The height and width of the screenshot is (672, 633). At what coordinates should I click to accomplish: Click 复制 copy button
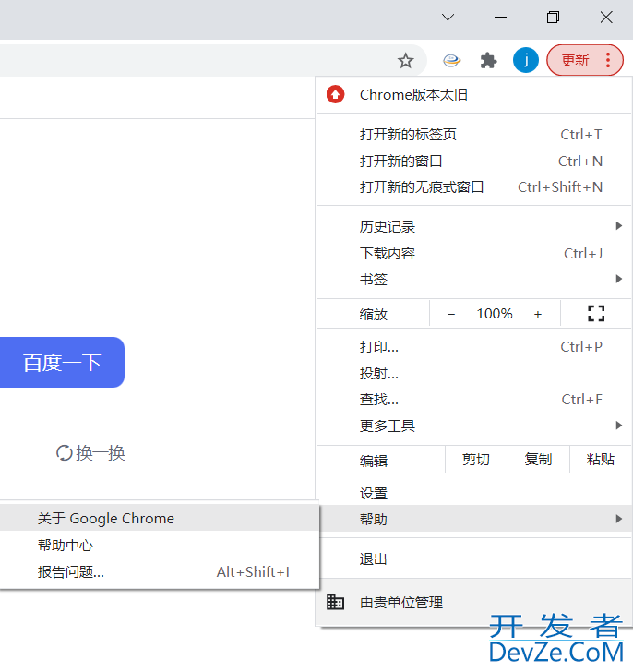click(x=538, y=460)
